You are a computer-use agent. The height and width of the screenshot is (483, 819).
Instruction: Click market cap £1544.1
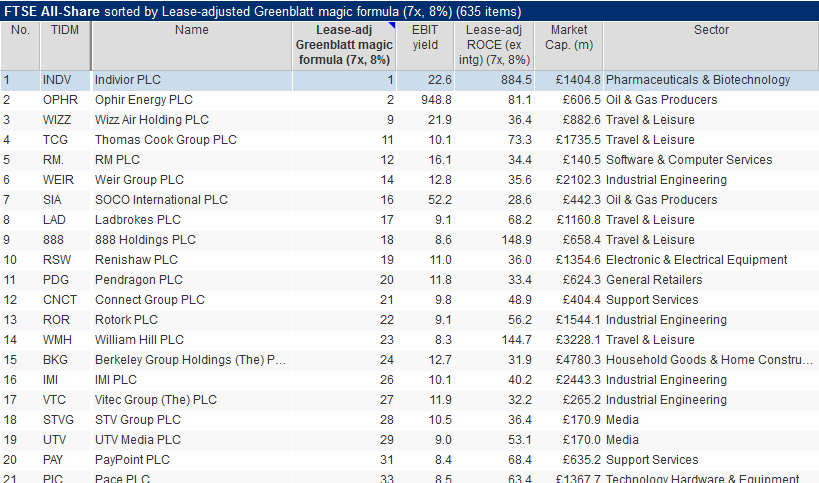(x=578, y=320)
